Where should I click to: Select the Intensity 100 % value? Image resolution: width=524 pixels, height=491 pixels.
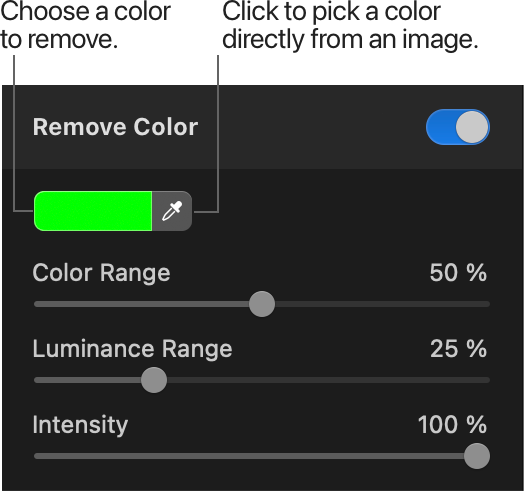click(x=452, y=424)
